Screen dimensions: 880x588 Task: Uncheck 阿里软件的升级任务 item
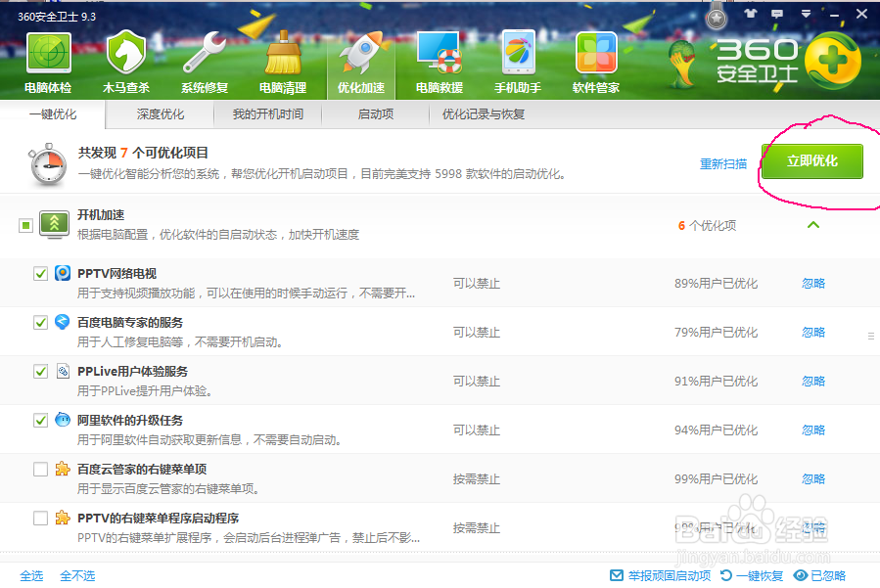coord(39,420)
